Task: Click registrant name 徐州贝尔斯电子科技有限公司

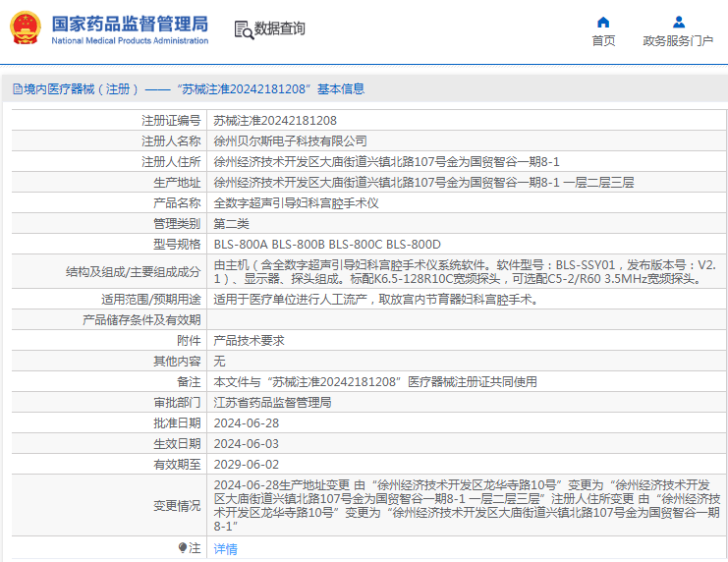Action: [291, 141]
